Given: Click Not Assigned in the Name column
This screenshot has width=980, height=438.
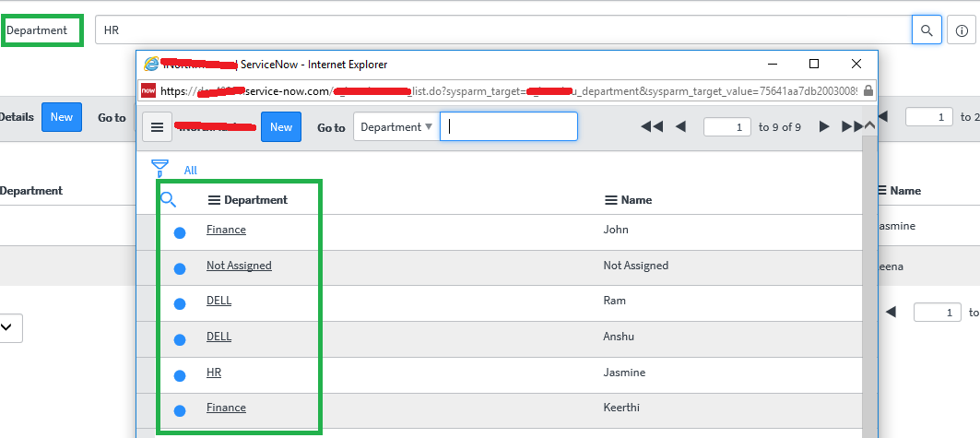Looking at the screenshot, I should click(x=635, y=265).
